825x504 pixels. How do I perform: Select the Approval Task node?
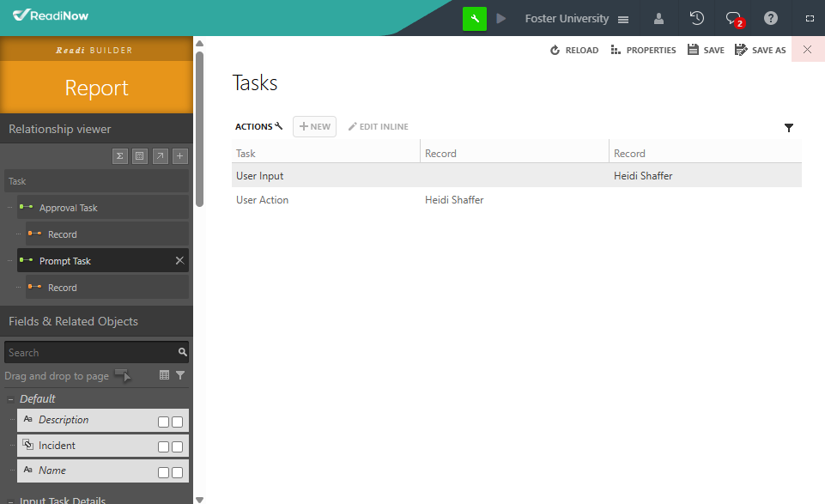click(x=103, y=207)
